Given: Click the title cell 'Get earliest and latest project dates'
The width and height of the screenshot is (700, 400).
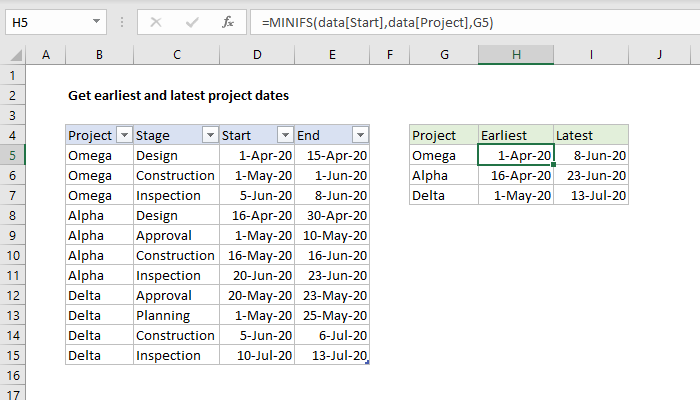Looking at the screenshot, I should (178, 95).
